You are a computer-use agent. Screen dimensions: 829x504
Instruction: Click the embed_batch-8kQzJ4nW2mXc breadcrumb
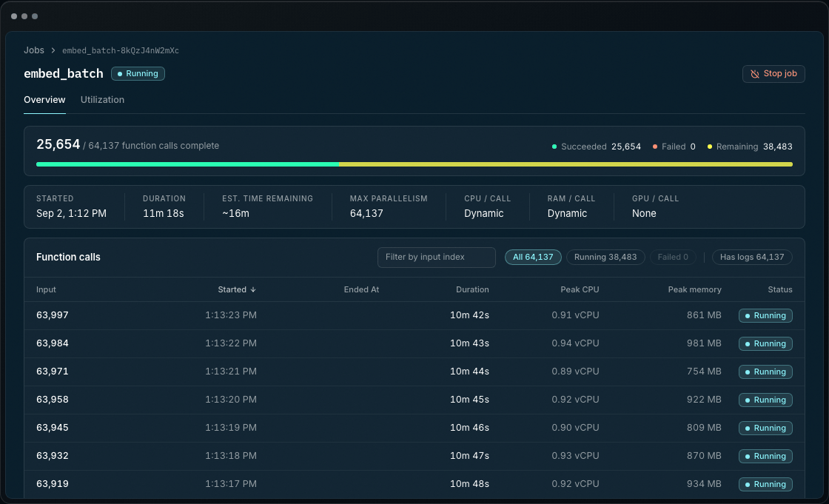[x=121, y=51]
